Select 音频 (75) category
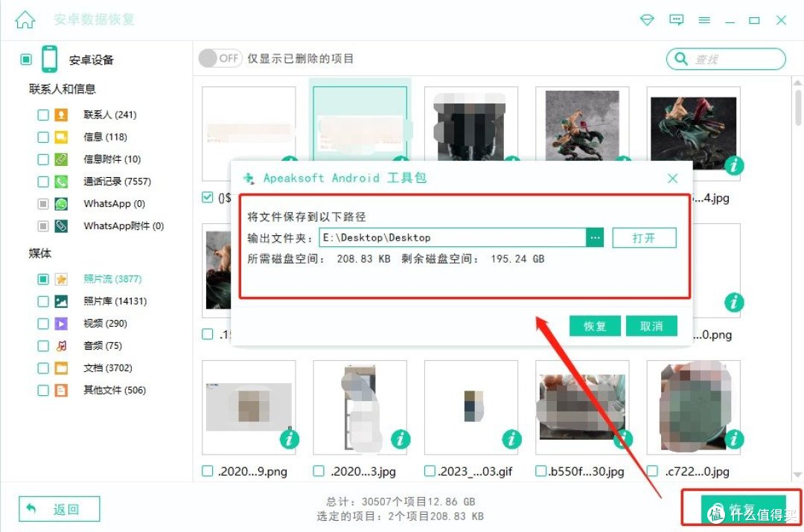The image size is (804, 532). [x=103, y=346]
